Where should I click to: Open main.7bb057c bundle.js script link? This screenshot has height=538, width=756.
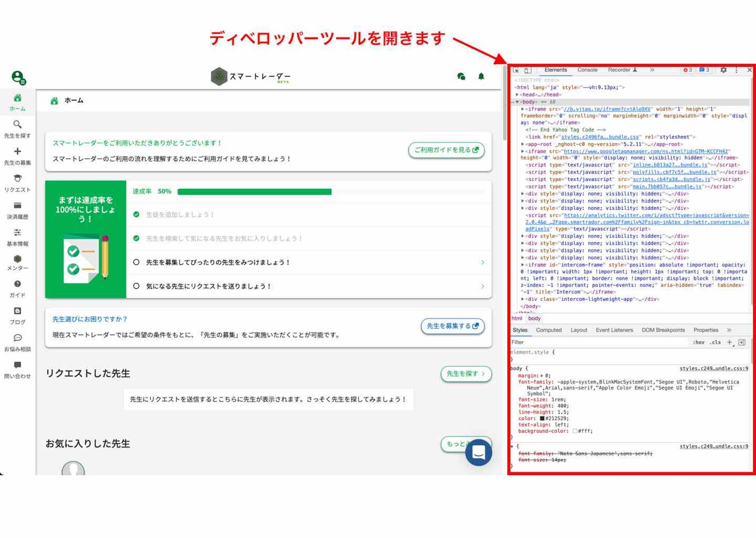667,187
